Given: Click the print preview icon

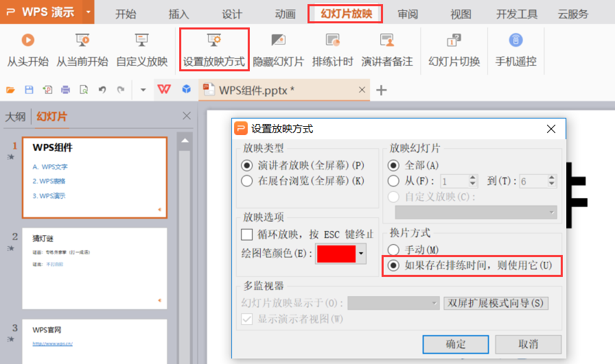Looking at the screenshot, I should point(84,90).
